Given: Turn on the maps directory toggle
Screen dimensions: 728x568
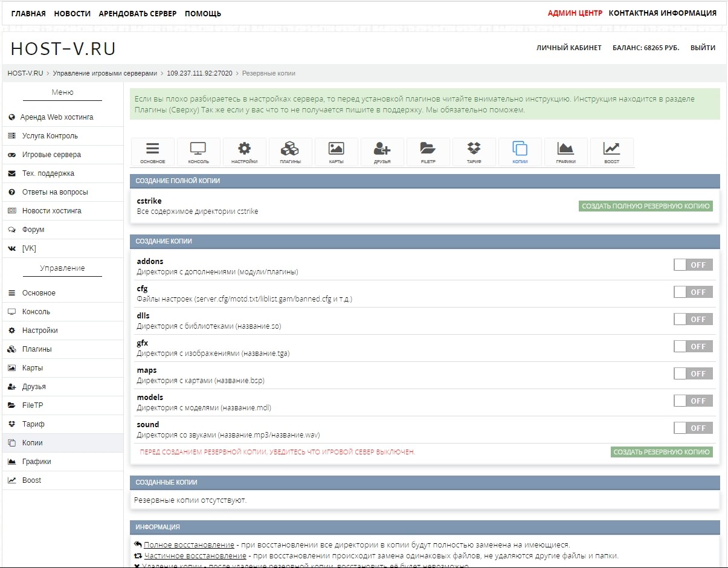Looking at the screenshot, I should click(x=693, y=373).
